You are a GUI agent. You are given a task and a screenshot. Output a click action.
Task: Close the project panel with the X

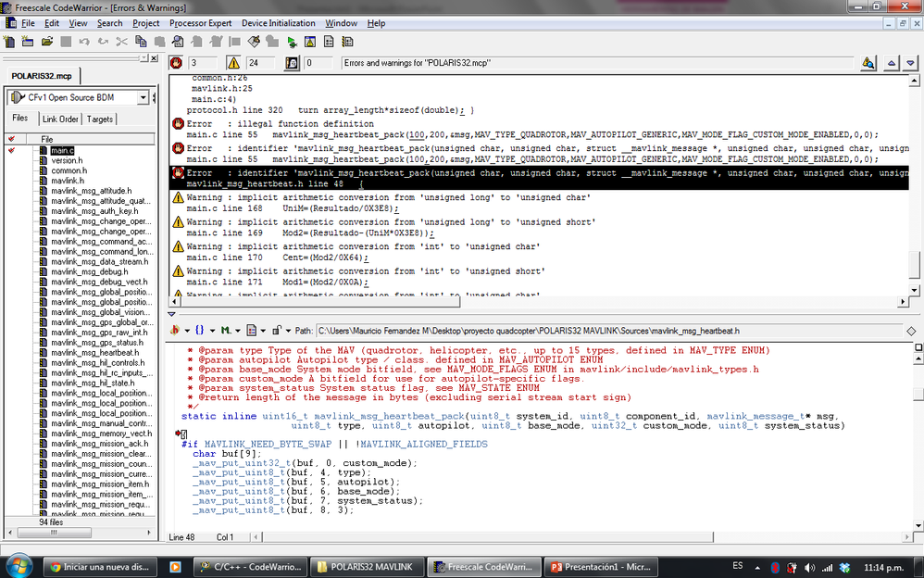click(154, 57)
